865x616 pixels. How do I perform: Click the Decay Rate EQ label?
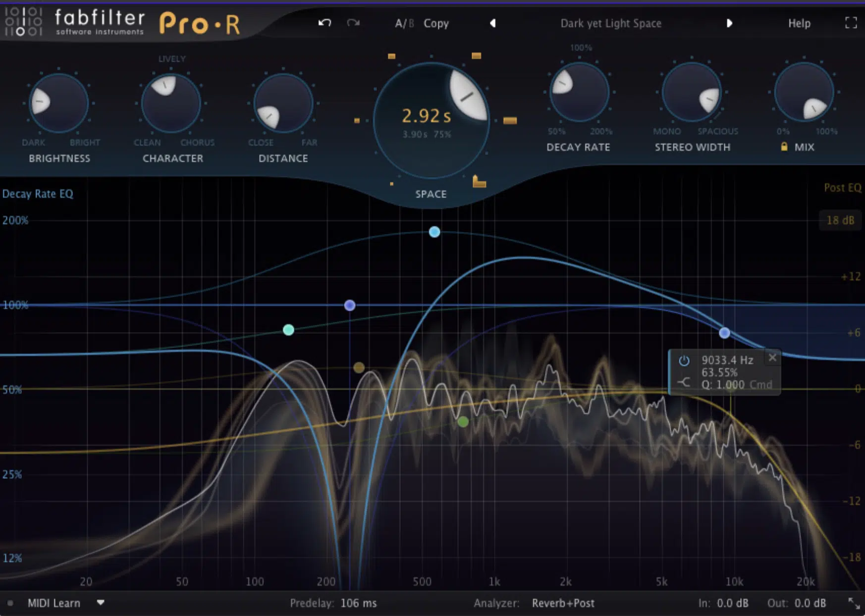pos(38,194)
